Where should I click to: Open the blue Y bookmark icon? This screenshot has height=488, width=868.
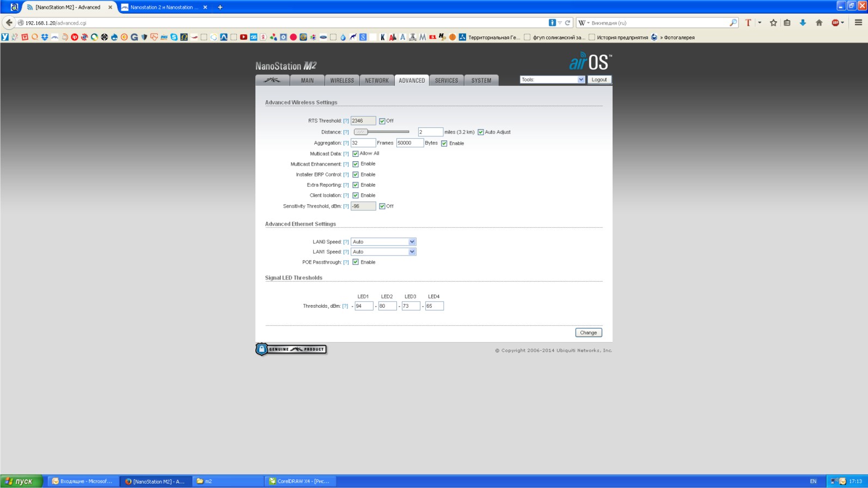click(4, 37)
